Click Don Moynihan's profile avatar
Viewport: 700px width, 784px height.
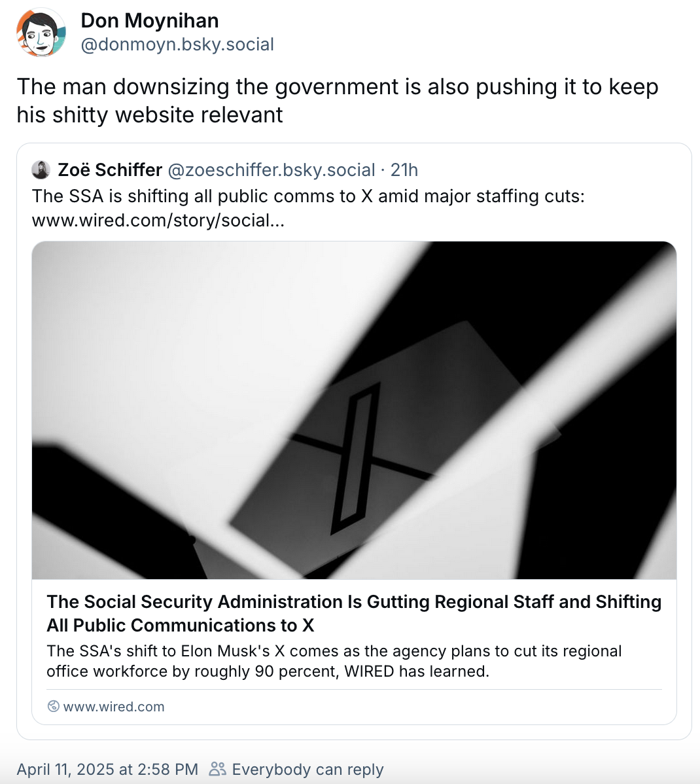coord(41,33)
